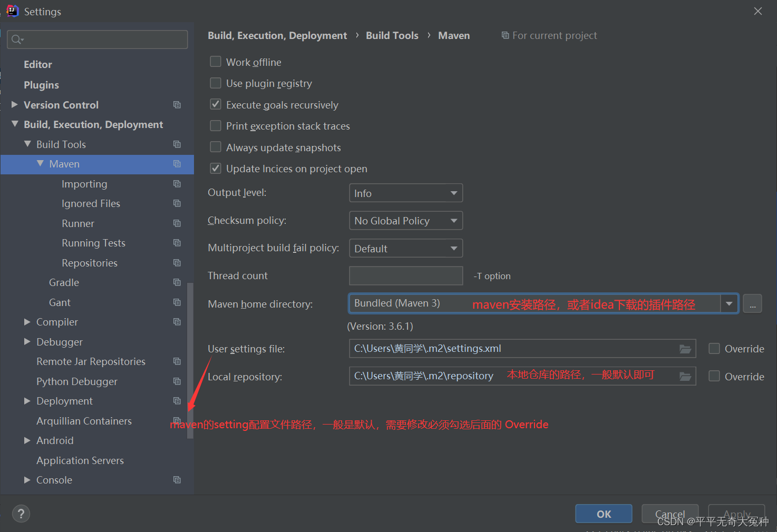The image size is (777, 532).
Task: Click the settings tree vertical scrollbar
Action: [x=190, y=361]
